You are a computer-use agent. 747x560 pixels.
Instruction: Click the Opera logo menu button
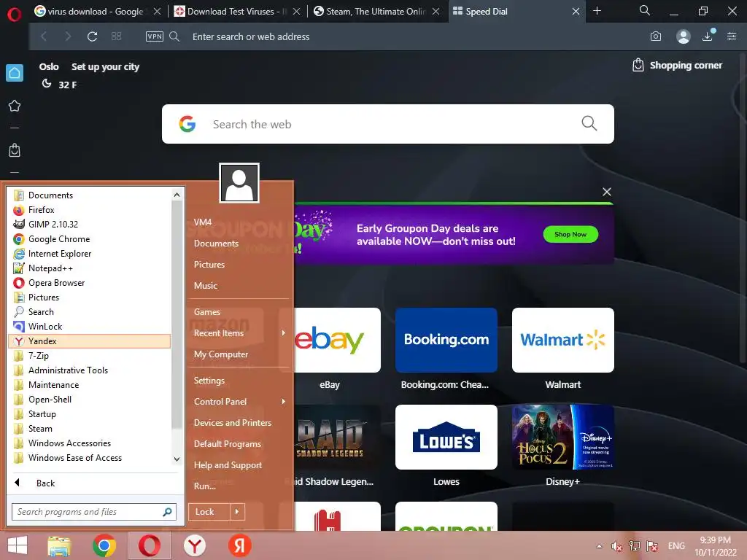point(15,15)
